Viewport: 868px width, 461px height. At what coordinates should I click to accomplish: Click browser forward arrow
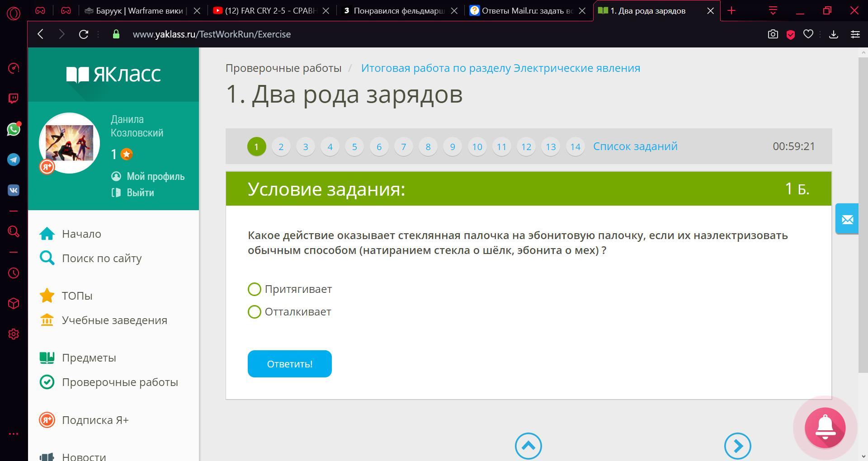point(62,34)
